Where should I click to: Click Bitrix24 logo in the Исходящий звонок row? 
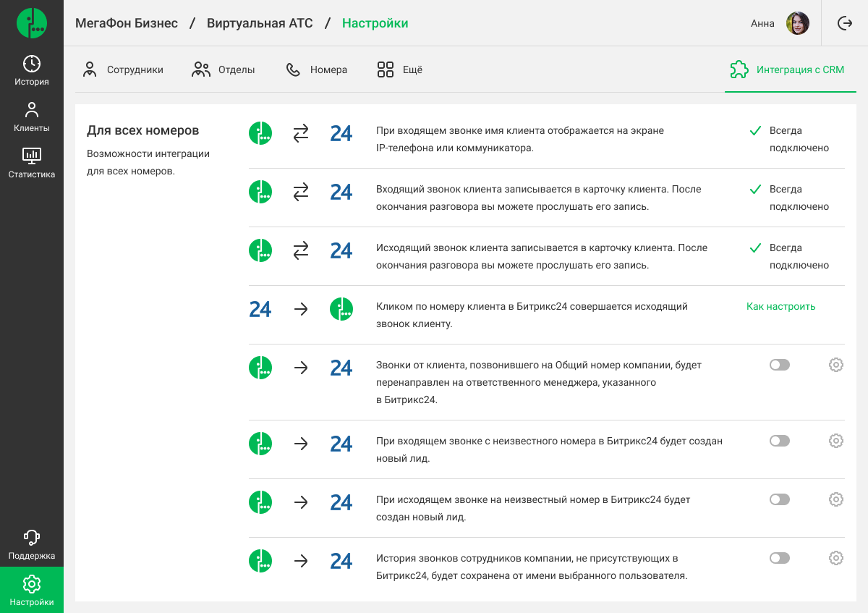click(341, 250)
